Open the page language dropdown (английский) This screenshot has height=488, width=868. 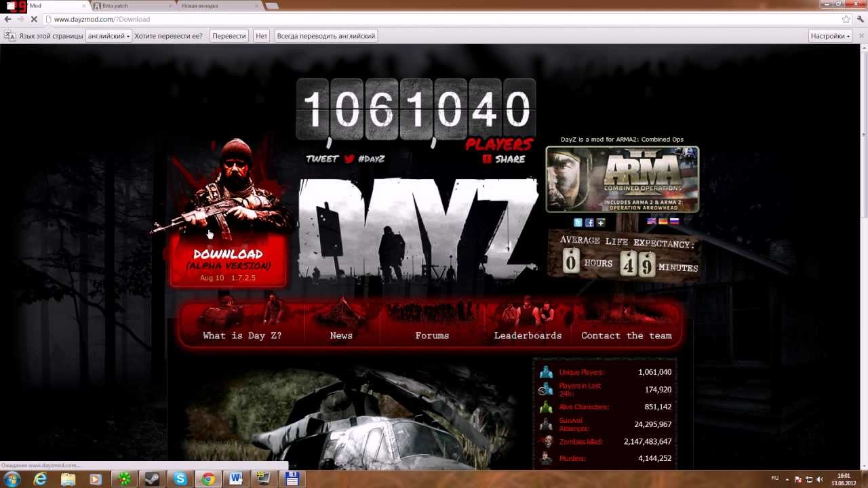coord(108,36)
